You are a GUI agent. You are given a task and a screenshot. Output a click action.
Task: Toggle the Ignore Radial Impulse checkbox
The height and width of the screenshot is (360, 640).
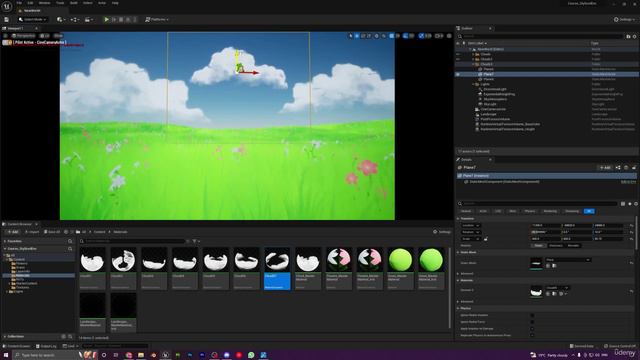tap(532, 315)
